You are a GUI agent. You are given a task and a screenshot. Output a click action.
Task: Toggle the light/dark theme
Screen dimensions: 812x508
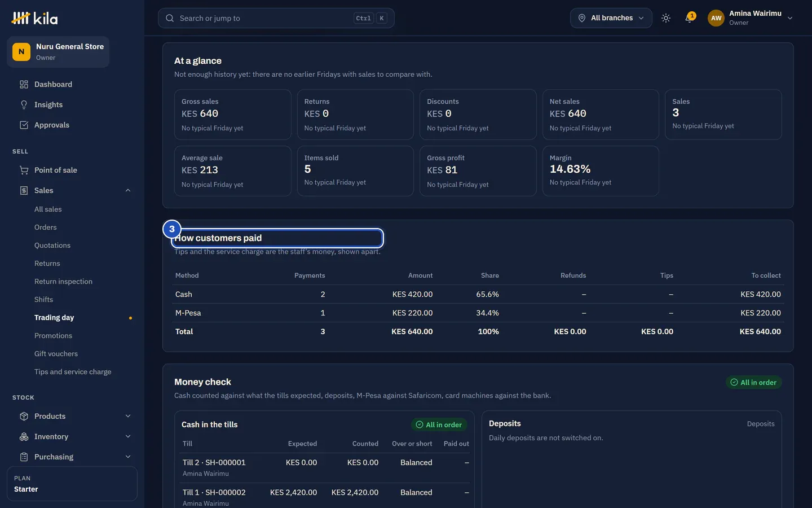666,18
